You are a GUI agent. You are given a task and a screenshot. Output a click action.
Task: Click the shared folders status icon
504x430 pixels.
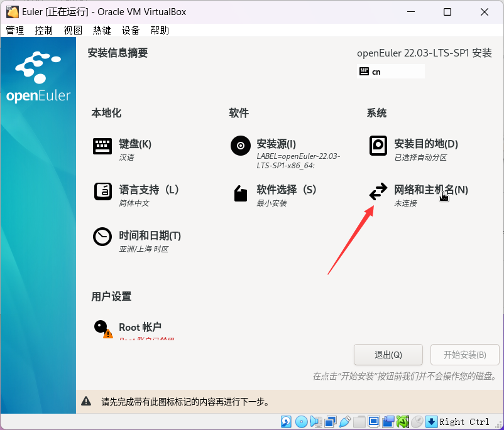359,422
